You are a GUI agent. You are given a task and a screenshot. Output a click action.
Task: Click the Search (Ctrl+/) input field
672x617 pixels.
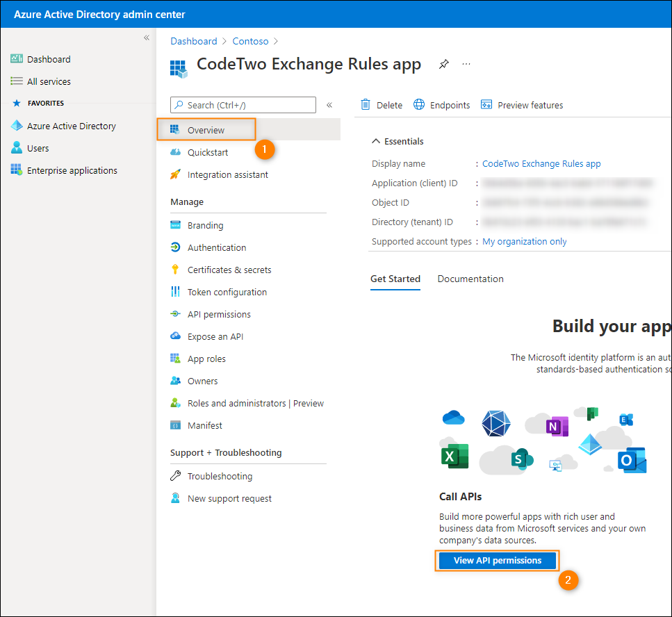coord(243,105)
